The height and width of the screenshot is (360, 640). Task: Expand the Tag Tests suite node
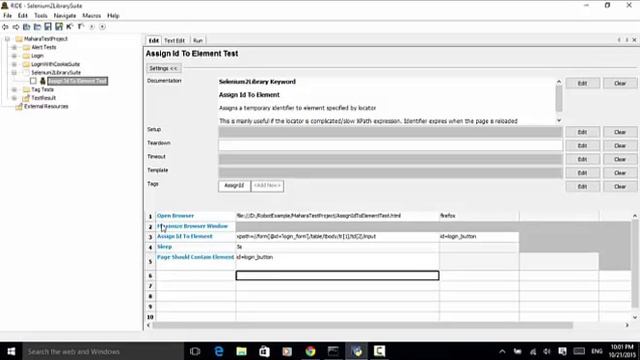click(x=14, y=89)
